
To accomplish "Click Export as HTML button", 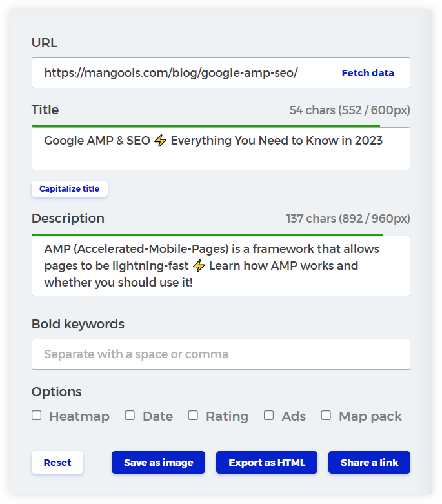I will coord(266,463).
